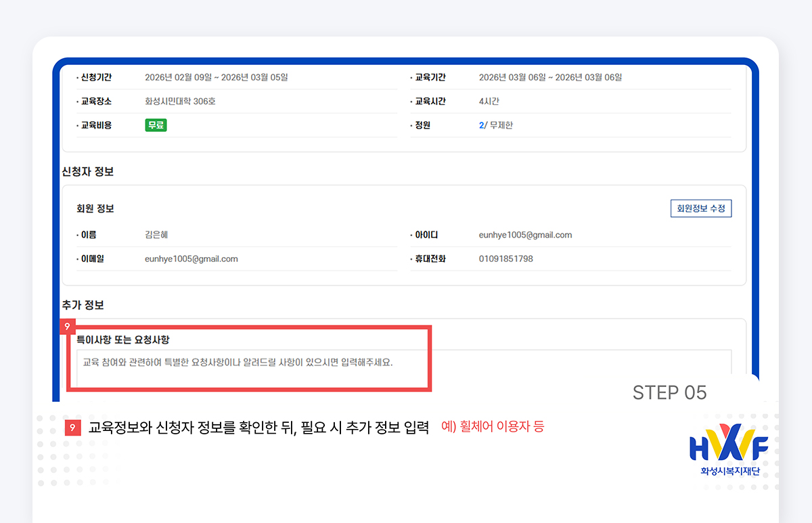
Task: Click the STEP 05 label
Action: pyautogui.click(x=670, y=392)
